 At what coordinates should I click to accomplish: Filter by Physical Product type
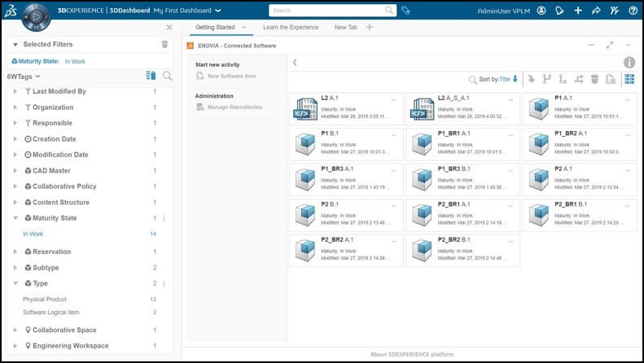coord(45,300)
